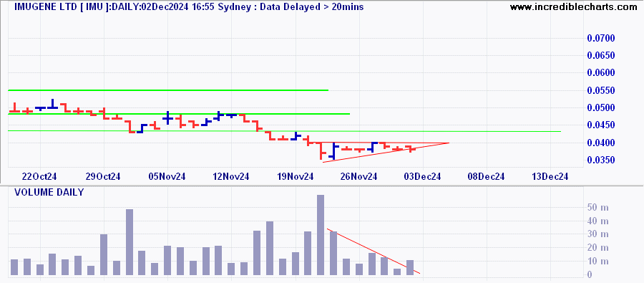This screenshot has height=283, width=644.
Task: Select the long green line near 0.0435
Action: tap(284, 131)
